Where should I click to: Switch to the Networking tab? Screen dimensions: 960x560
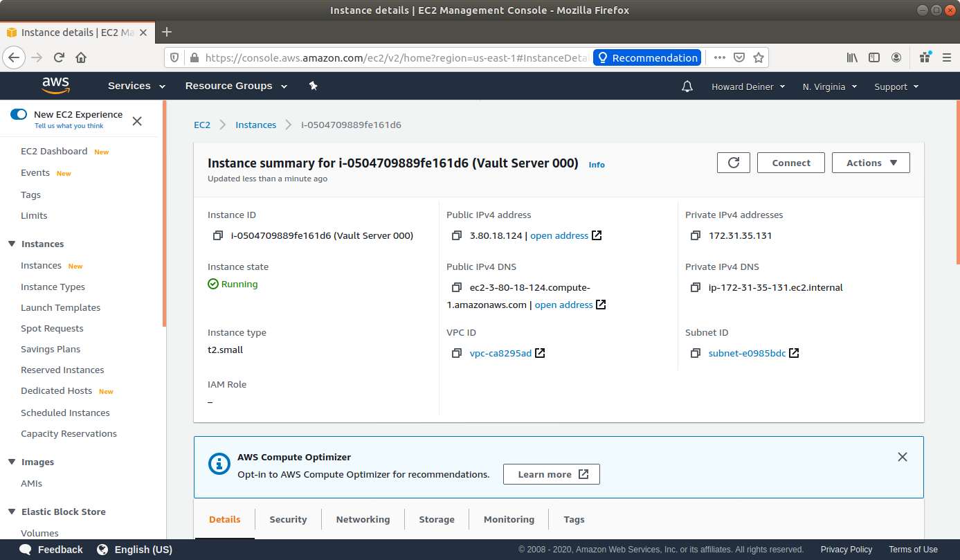(363, 519)
